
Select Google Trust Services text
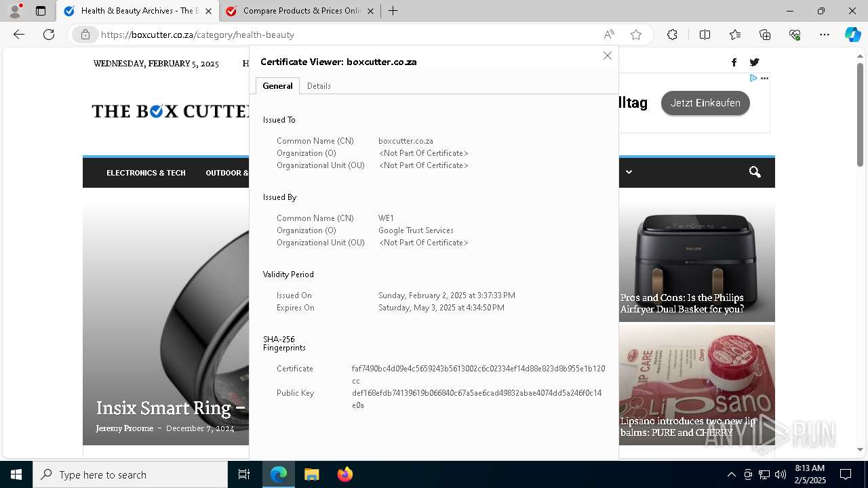(416, 230)
